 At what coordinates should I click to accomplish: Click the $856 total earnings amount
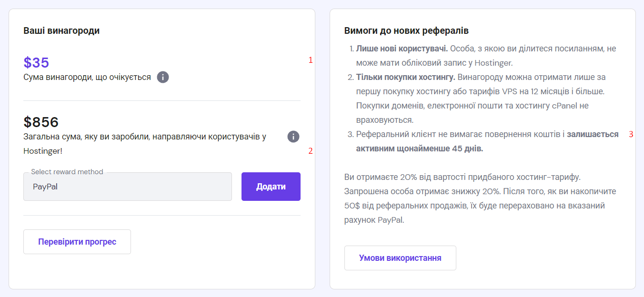coord(41,122)
